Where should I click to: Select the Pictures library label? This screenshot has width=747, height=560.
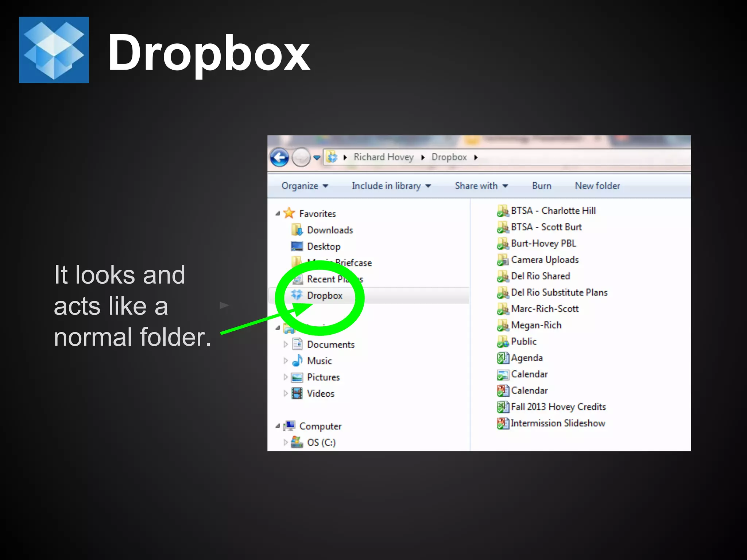coord(323,377)
